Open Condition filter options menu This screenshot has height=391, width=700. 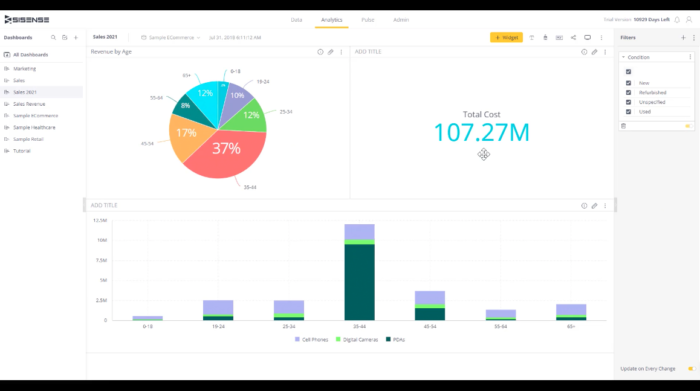[x=690, y=57]
